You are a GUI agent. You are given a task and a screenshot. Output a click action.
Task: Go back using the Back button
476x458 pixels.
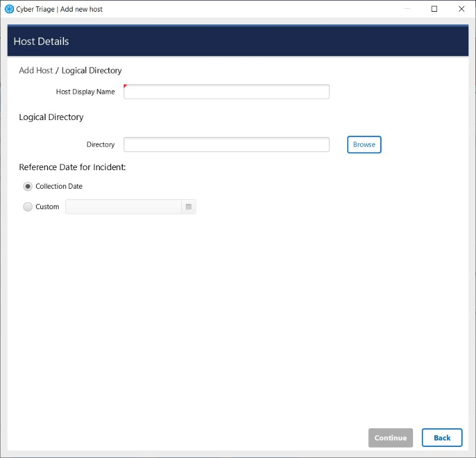coord(442,438)
